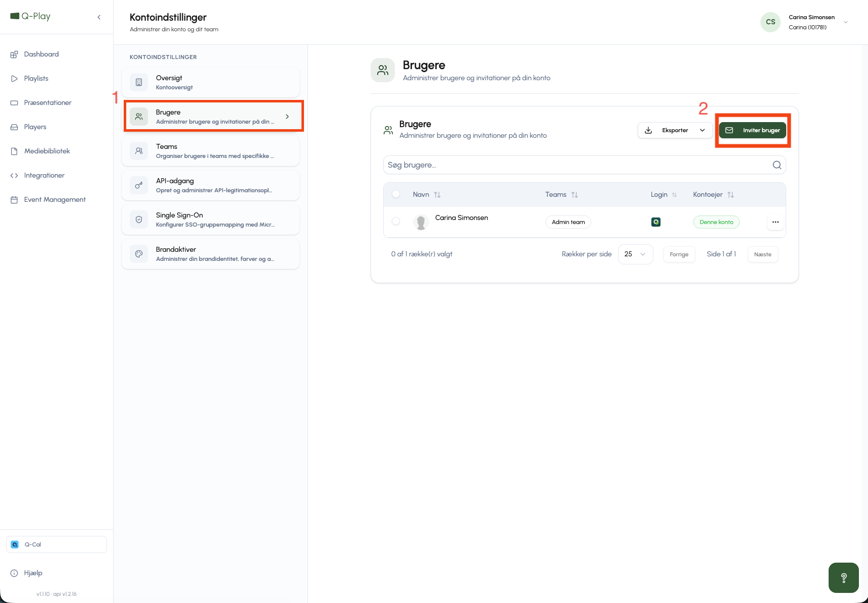The image size is (868, 603).
Task: Open the Rækker per side dropdown
Action: coord(635,254)
